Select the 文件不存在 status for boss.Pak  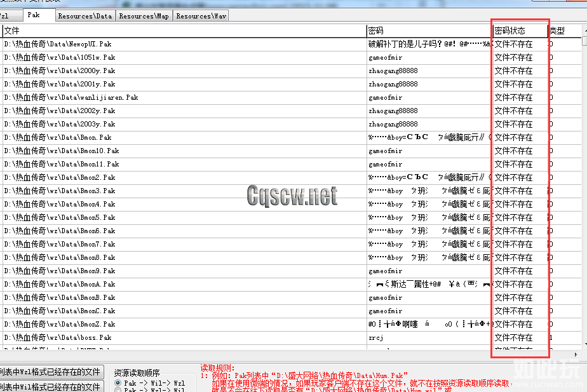click(x=513, y=338)
